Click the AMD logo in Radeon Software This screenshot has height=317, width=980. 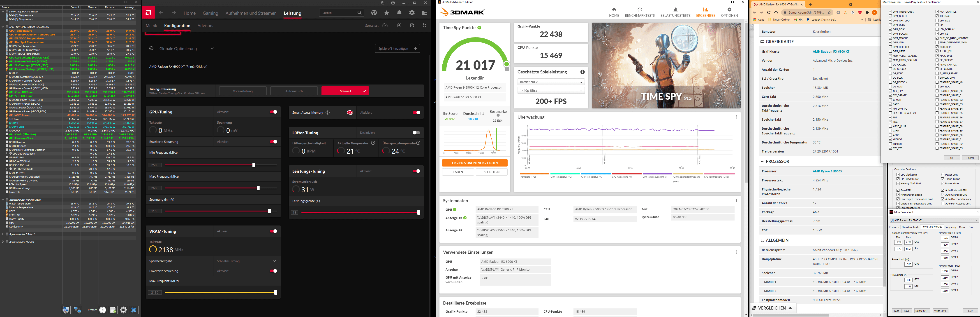click(x=148, y=13)
